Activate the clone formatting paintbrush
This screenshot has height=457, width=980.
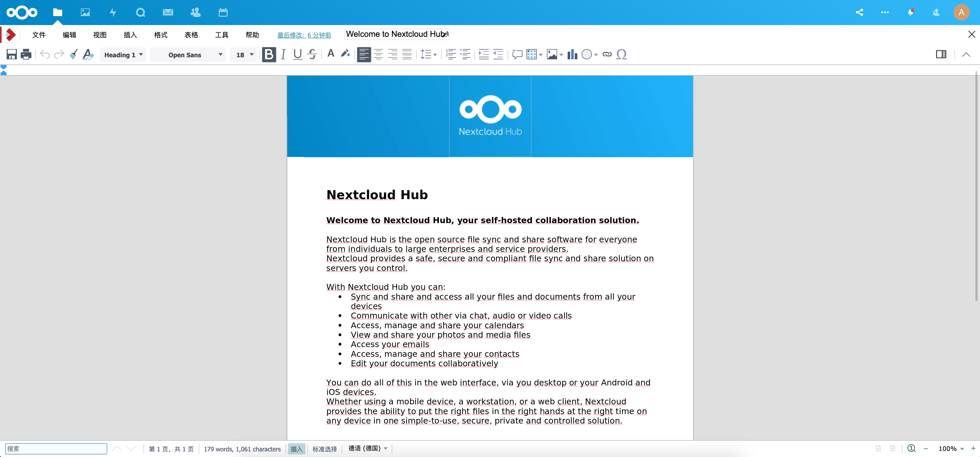point(74,54)
